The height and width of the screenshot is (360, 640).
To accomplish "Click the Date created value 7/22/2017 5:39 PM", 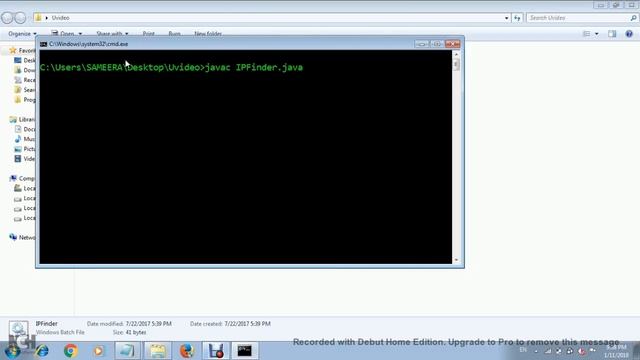I will pos(247,324).
